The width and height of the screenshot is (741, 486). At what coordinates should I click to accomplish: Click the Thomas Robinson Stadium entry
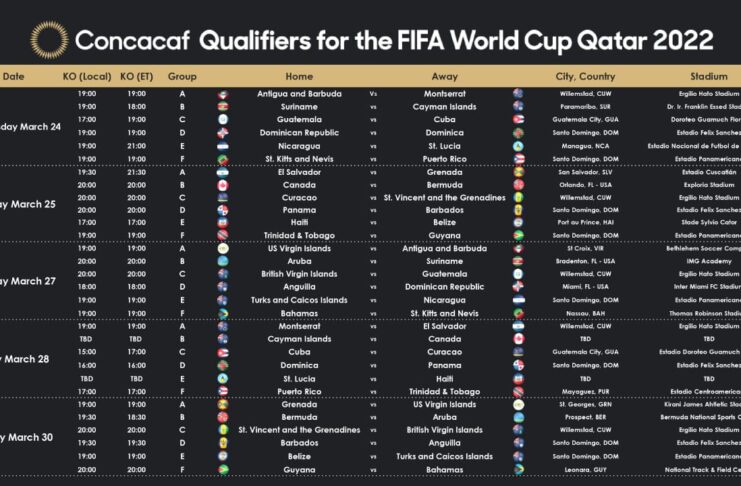point(705,313)
